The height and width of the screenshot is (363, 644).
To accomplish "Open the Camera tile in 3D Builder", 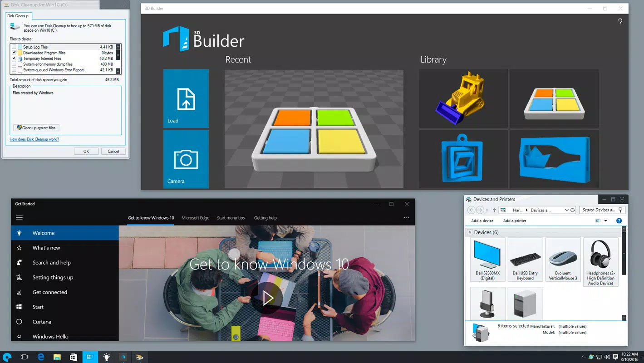I will coord(186,159).
